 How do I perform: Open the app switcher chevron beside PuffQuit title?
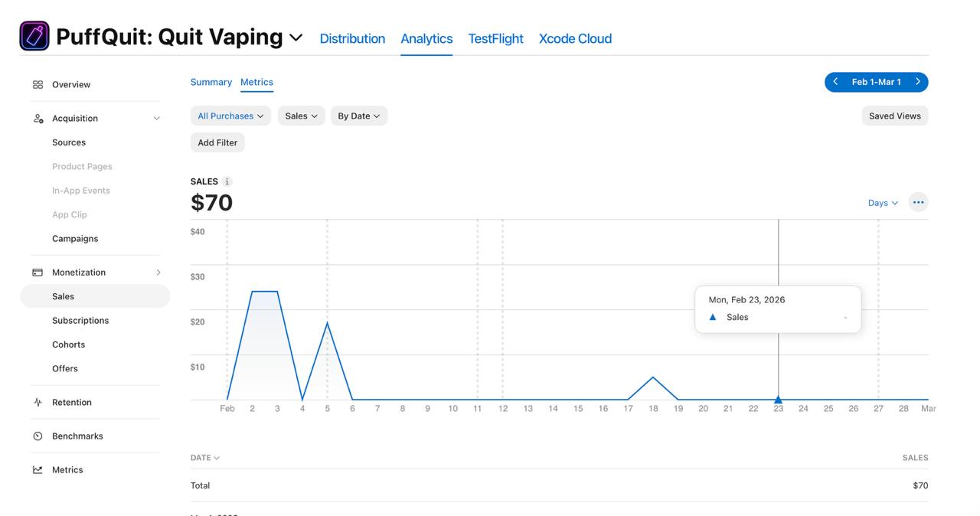[296, 38]
